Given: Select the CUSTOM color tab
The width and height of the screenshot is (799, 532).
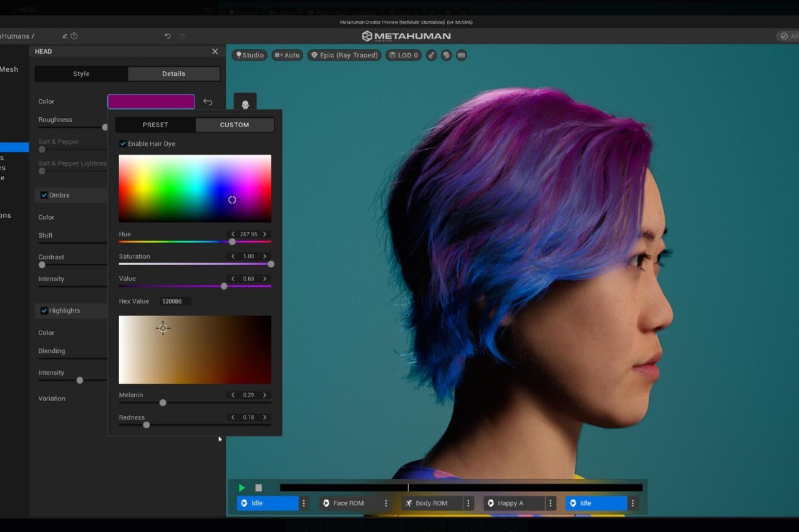Looking at the screenshot, I should [235, 125].
